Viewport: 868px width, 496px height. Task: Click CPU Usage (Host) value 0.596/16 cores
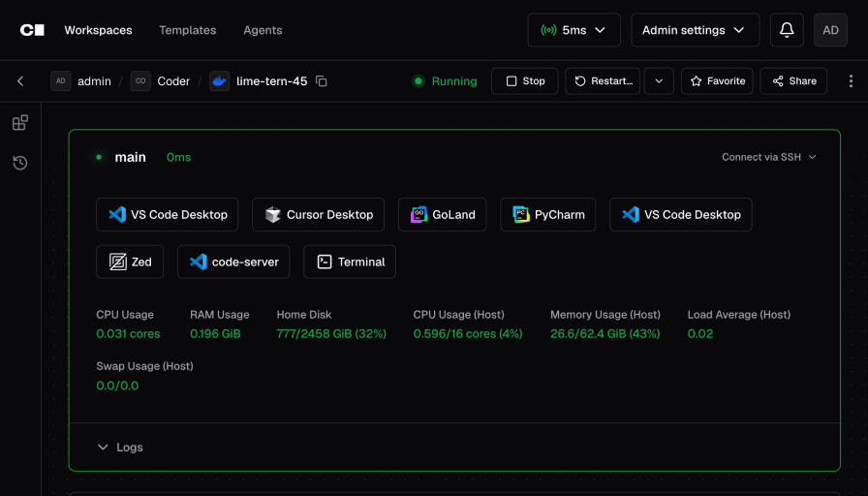pos(468,334)
